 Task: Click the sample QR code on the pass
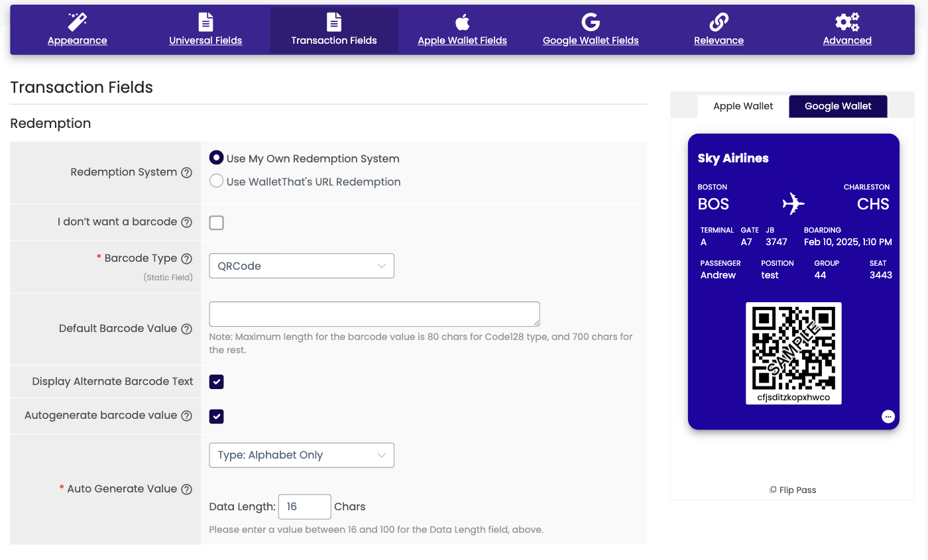click(x=793, y=347)
